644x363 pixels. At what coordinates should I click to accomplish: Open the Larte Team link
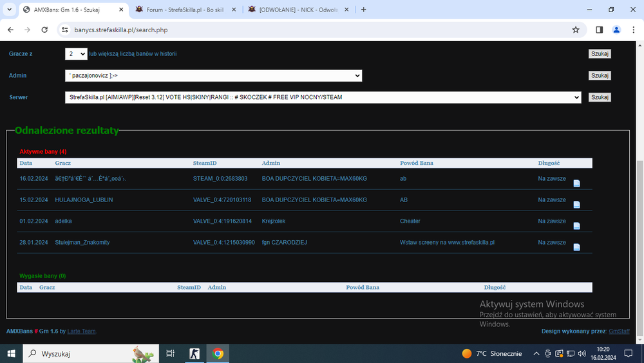(81, 331)
